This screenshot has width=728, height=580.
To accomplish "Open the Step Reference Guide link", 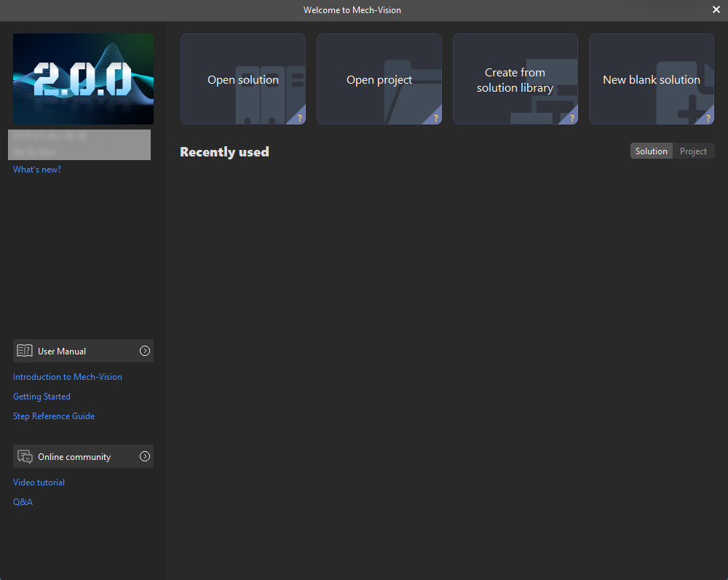I will click(x=54, y=416).
